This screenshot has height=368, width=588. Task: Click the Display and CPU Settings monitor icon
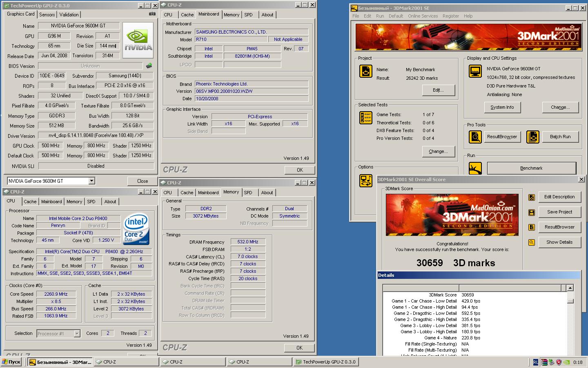475,71
